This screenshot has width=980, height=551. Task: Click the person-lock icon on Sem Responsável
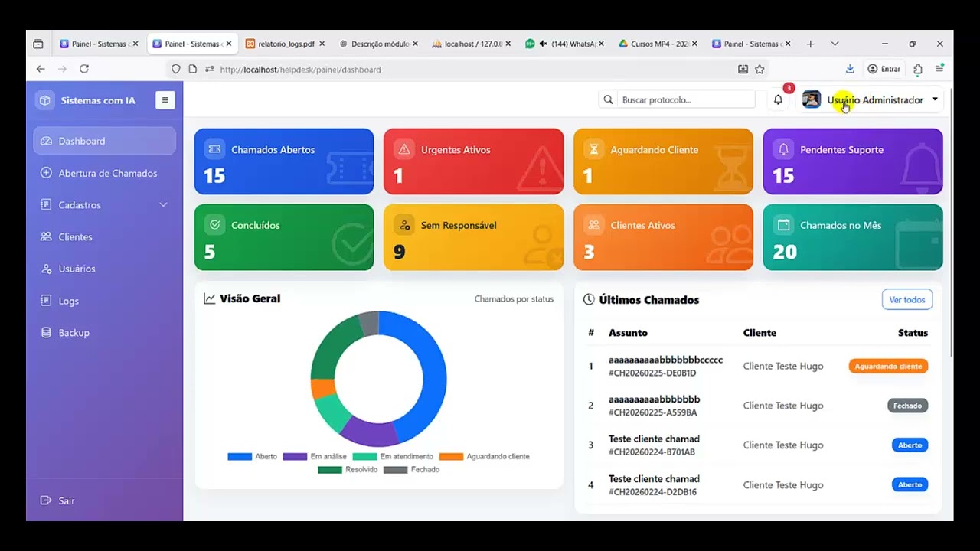point(404,225)
